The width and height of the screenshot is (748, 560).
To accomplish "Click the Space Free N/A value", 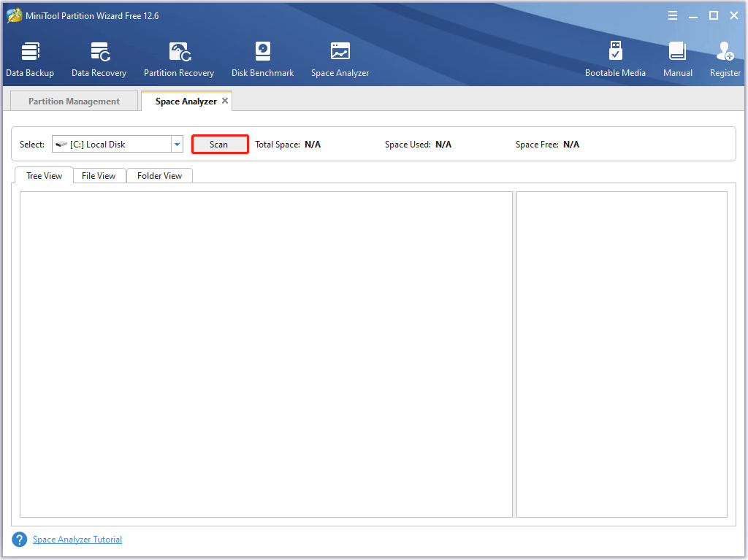I will (571, 145).
